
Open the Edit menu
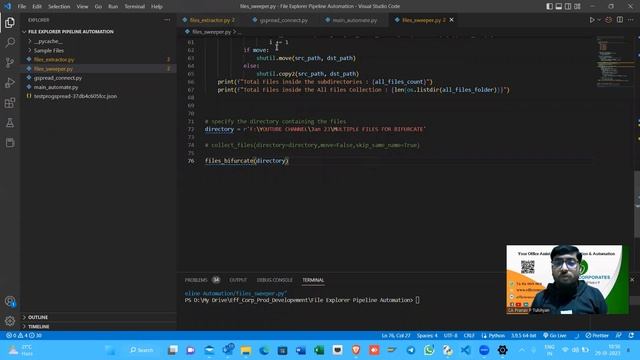37,7
